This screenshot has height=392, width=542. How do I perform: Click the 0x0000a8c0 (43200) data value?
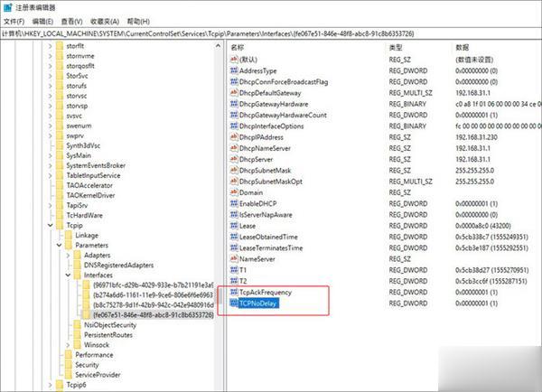483,226
